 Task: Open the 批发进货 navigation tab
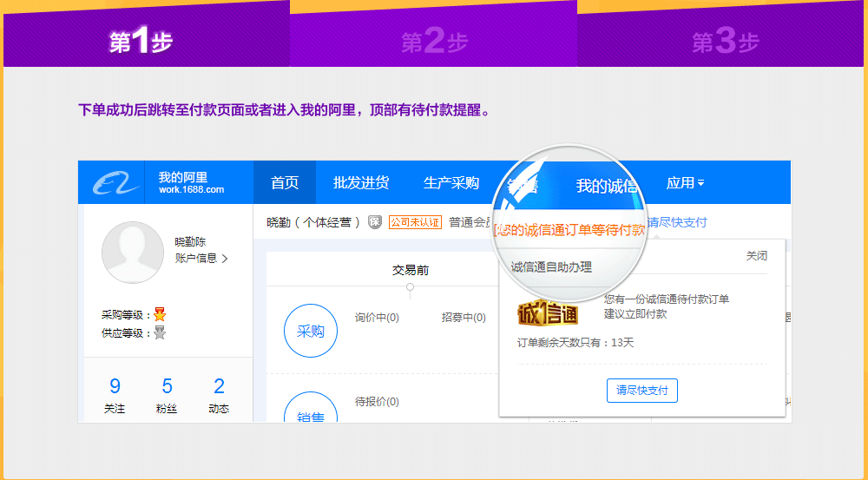point(361,183)
